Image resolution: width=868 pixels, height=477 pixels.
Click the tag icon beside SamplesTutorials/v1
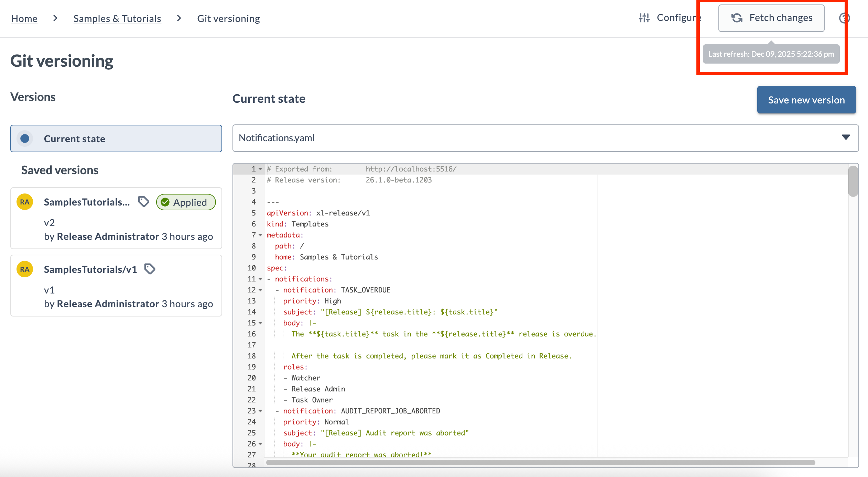(x=150, y=269)
